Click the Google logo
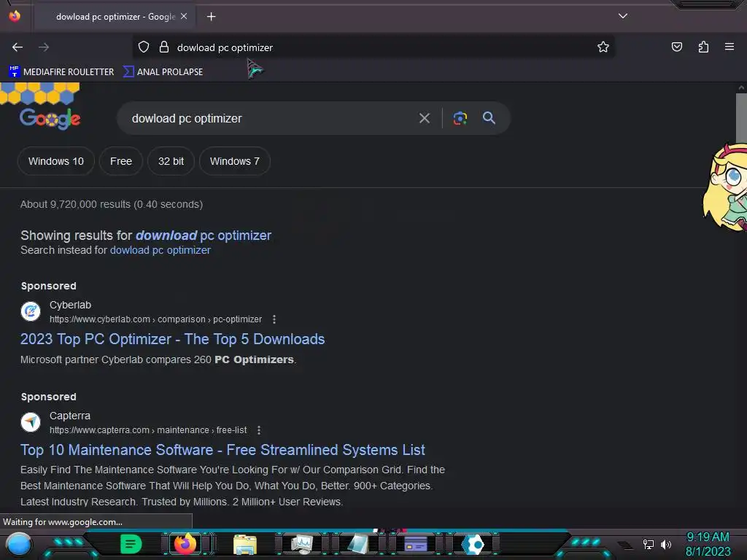The width and height of the screenshot is (747, 560). (x=50, y=119)
